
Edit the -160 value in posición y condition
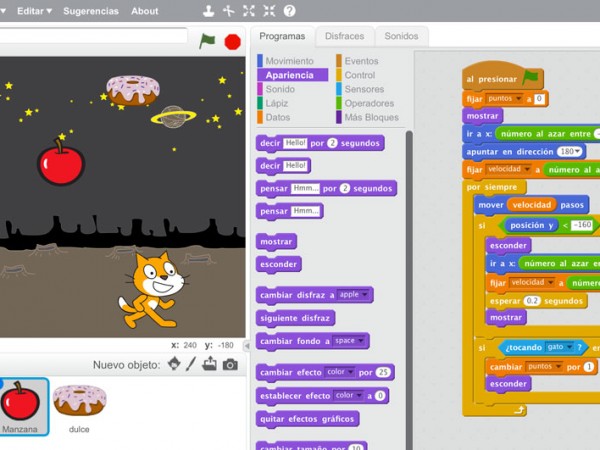tap(582, 225)
